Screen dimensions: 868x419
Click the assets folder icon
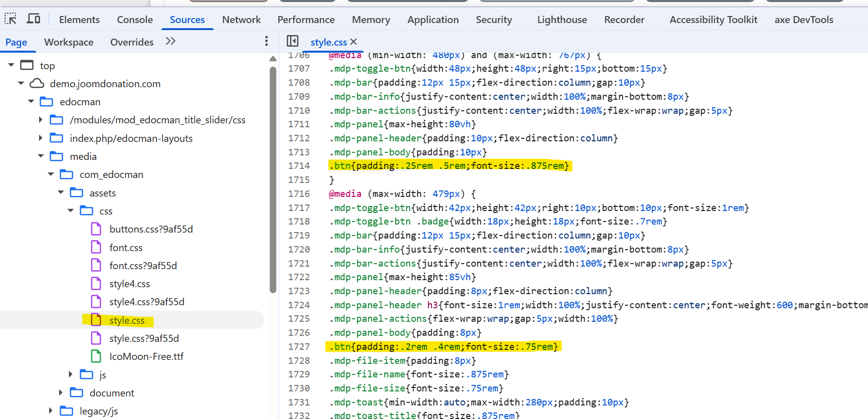click(x=76, y=192)
